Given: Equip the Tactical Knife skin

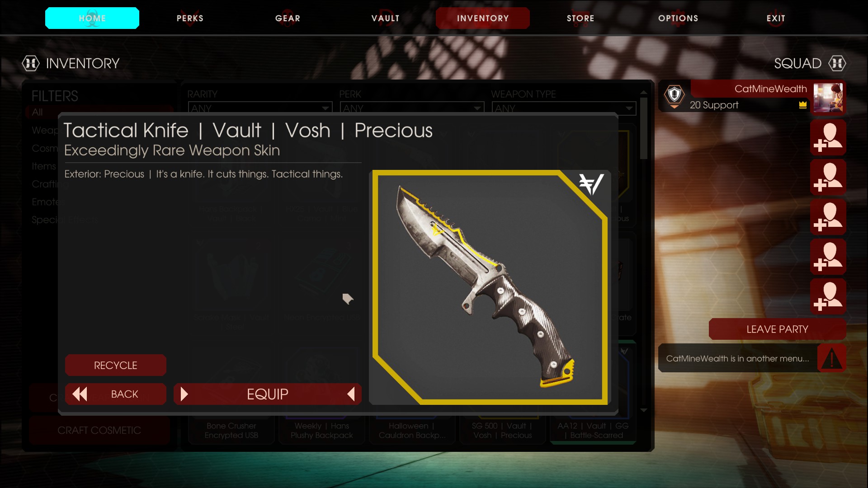Looking at the screenshot, I should [268, 394].
